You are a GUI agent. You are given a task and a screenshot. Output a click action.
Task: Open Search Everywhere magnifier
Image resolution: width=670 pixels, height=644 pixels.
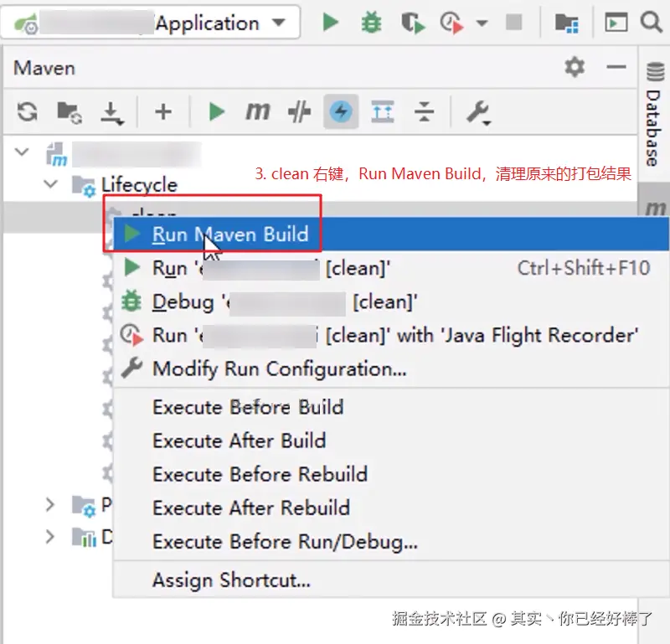coord(652,22)
